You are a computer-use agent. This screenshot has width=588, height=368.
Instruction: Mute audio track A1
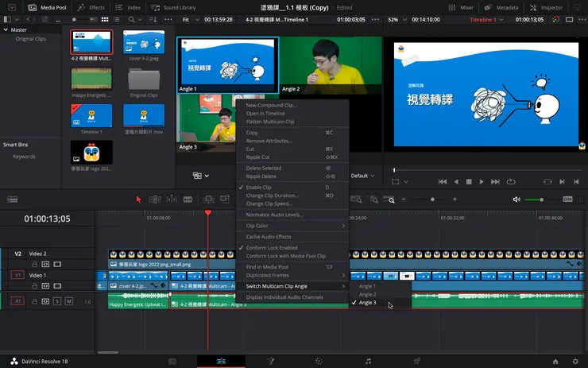click(69, 301)
